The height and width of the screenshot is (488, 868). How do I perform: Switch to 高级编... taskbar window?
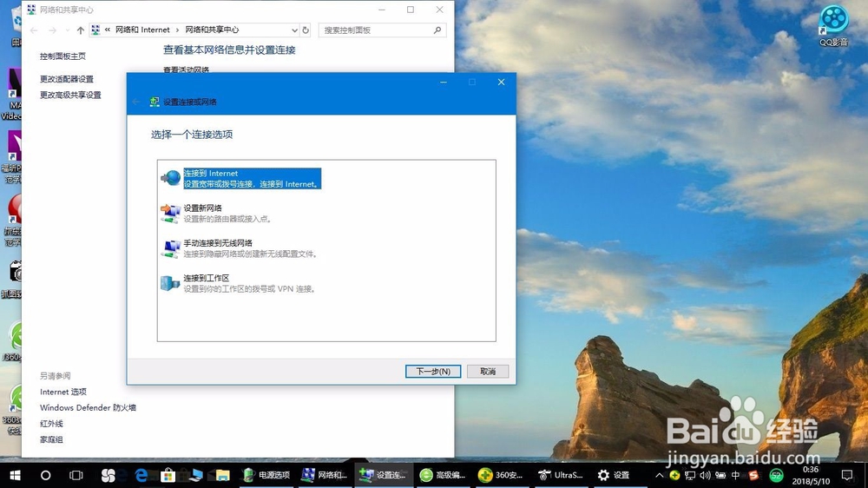pyautogui.click(x=443, y=475)
